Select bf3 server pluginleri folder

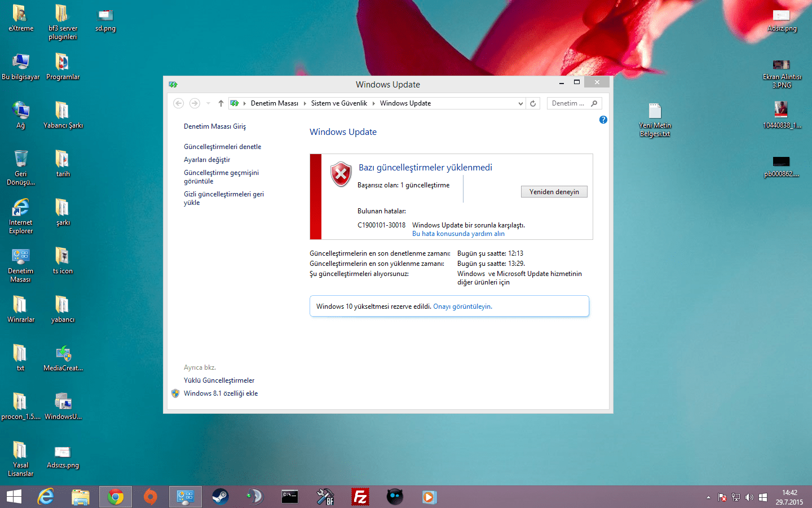tap(63, 22)
